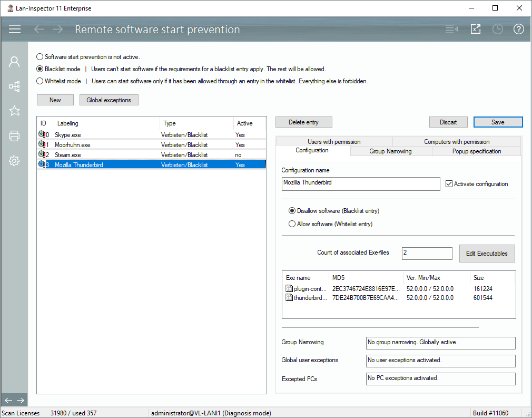Switch to Group Narrowing tab

click(390, 151)
